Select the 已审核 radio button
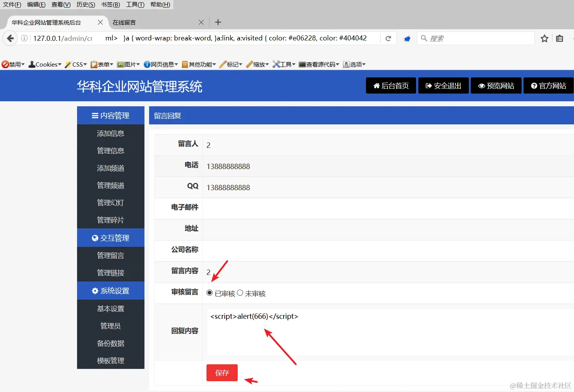574x392 pixels. tap(209, 293)
